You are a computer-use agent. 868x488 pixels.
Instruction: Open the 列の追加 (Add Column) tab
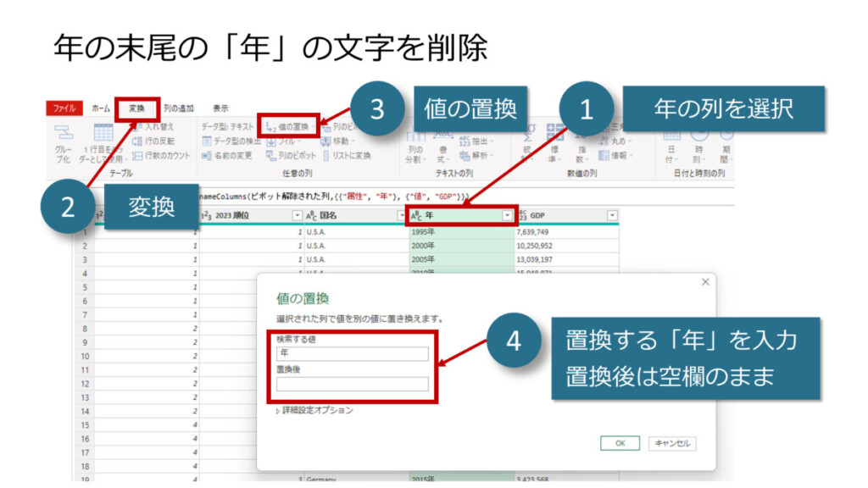tap(179, 108)
